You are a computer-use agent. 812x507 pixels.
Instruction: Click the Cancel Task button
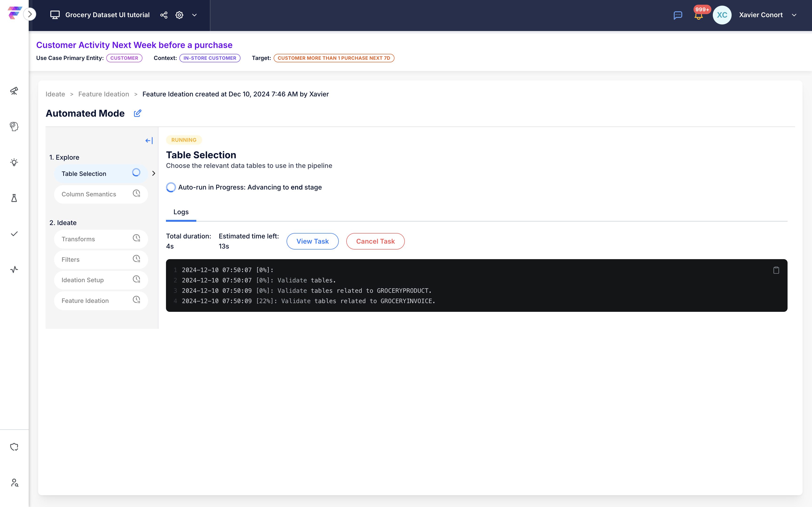tap(375, 241)
